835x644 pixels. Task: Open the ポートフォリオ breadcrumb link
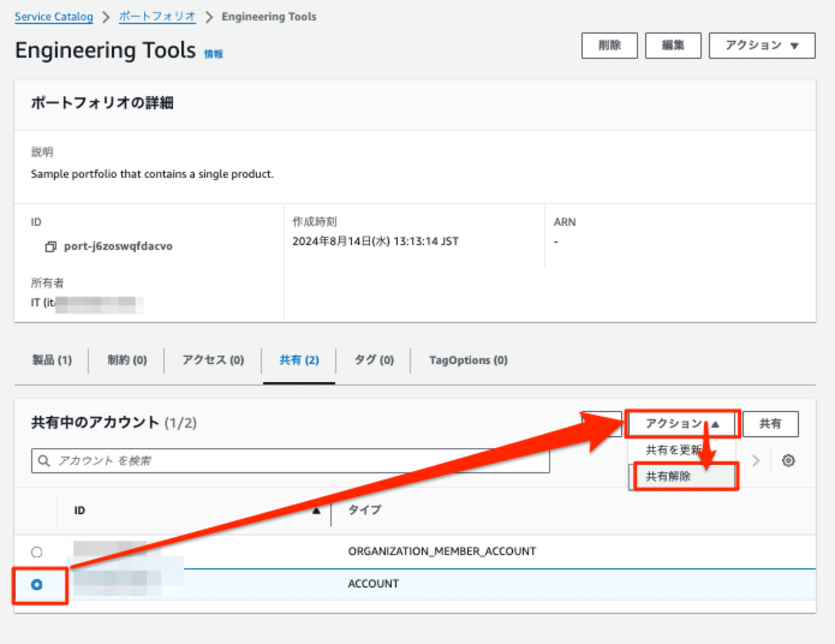click(157, 17)
